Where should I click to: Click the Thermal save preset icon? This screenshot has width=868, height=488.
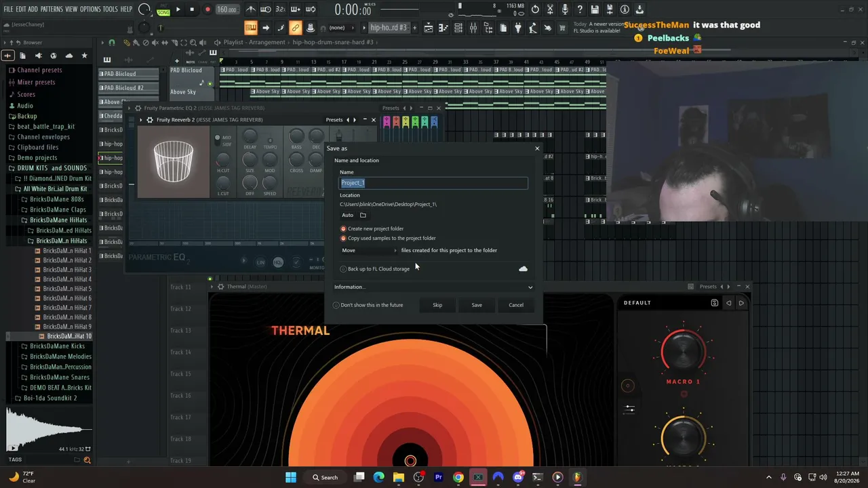click(x=714, y=303)
